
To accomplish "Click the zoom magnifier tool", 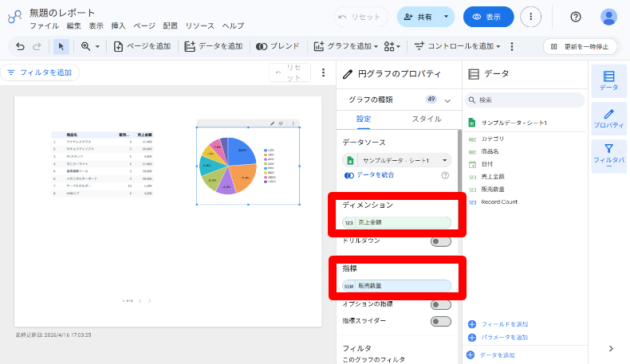I will 85,46.
